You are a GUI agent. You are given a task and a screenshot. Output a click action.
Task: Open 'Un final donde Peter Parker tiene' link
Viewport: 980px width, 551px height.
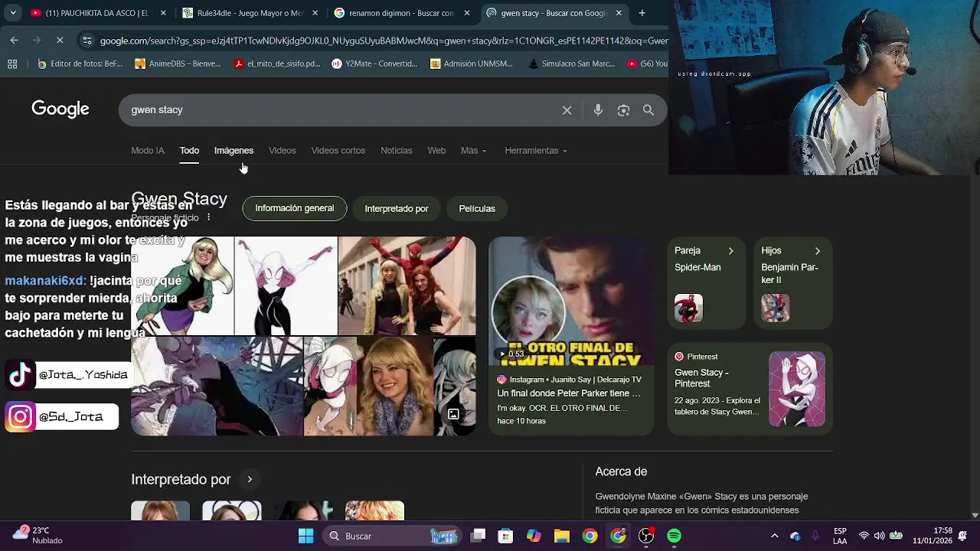[x=569, y=393]
